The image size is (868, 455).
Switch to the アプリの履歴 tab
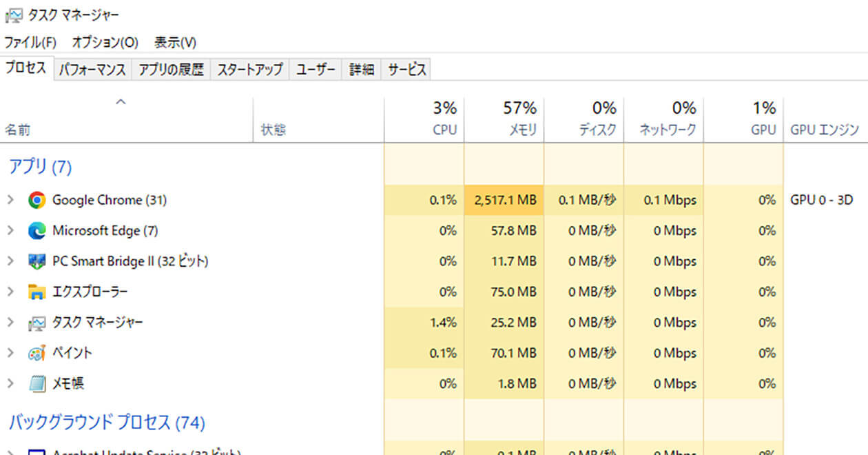click(171, 70)
